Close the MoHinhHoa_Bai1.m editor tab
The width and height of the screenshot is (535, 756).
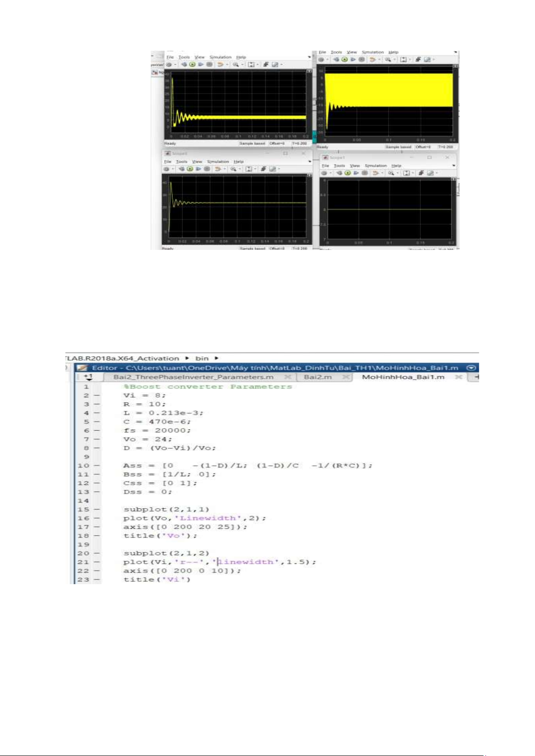coord(458,377)
